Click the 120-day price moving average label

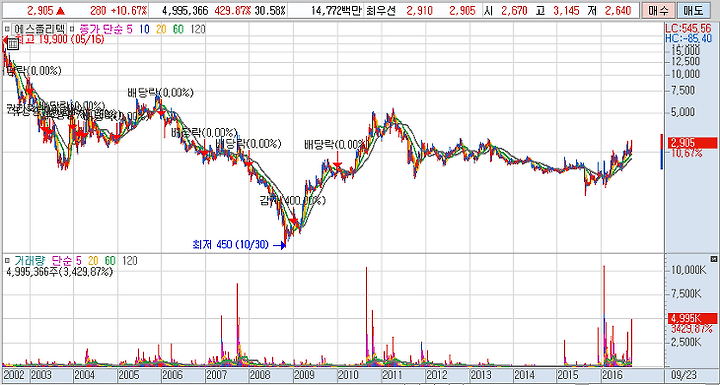197,29
